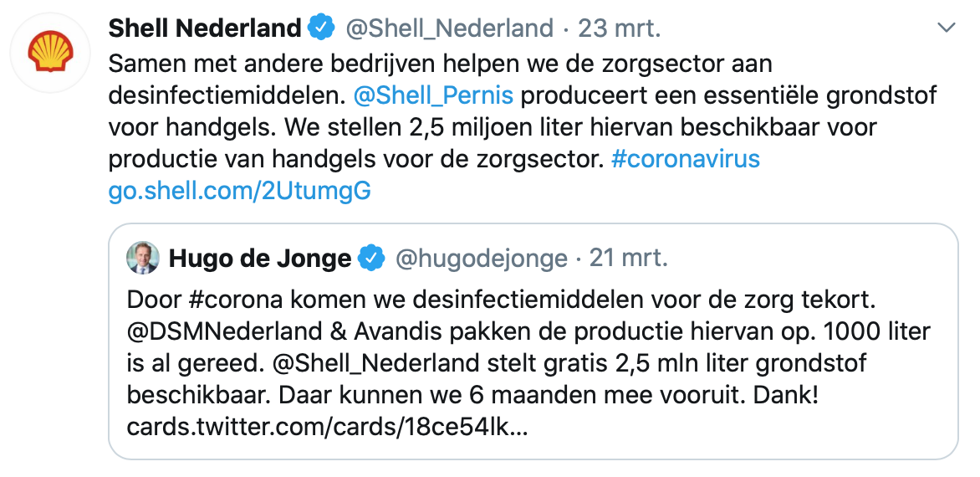This screenshot has width=980, height=477.
Task: Open the tweet options chevron menu
Action: pyautogui.click(x=946, y=28)
